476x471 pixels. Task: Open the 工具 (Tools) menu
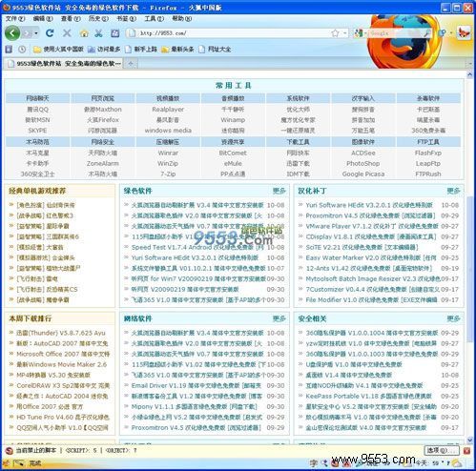[x=154, y=18]
